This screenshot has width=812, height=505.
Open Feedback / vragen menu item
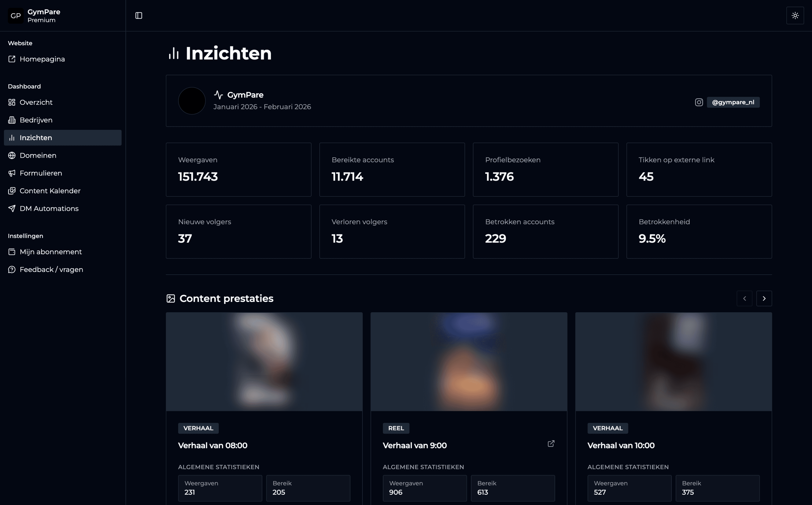coord(51,269)
